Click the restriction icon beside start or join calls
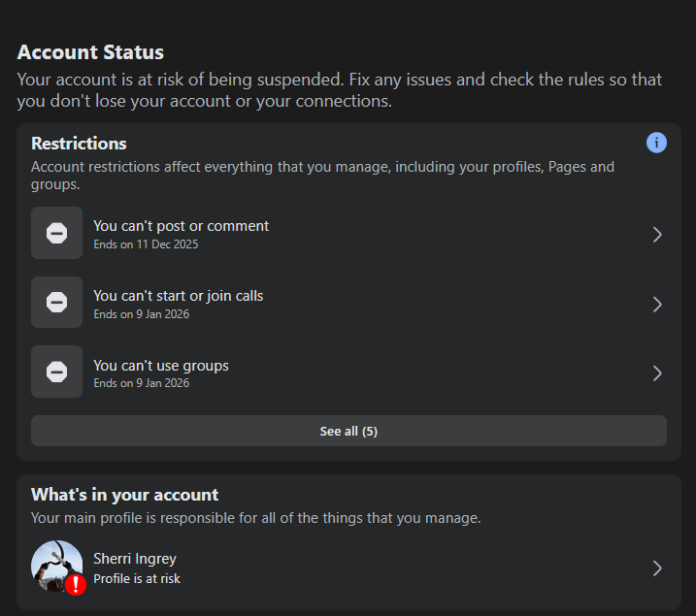 coord(56,303)
